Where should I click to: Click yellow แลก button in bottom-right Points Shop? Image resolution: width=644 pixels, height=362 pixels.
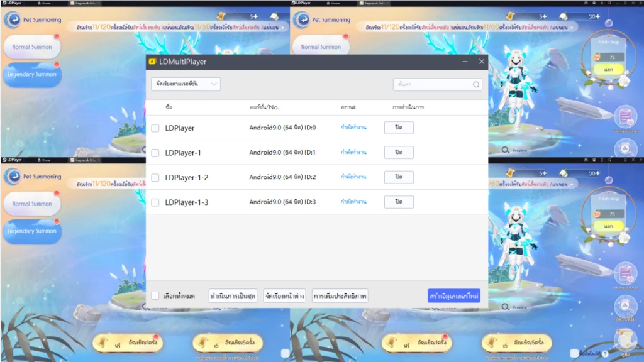point(608,226)
